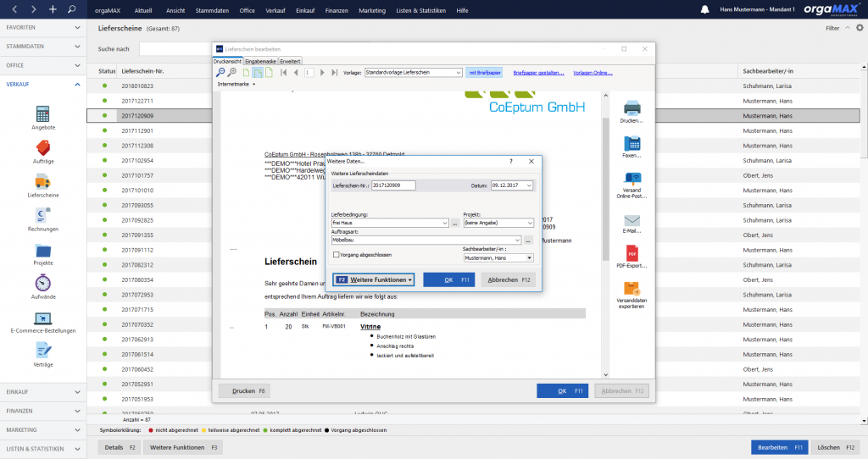Expand the FAVORITEN sidebar section
Image resolution: width=868 pixels, height=459 pixels.
(x=43, y=28)
